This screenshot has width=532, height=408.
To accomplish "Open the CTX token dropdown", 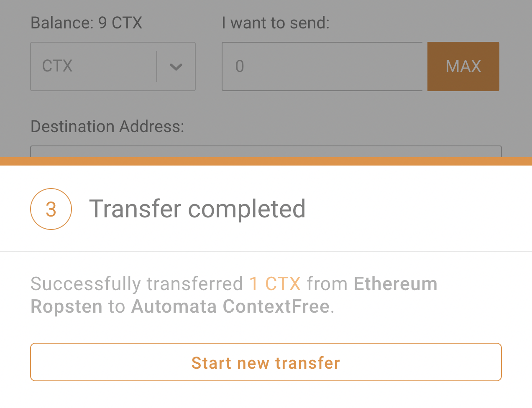I will [x=113, y=66].
